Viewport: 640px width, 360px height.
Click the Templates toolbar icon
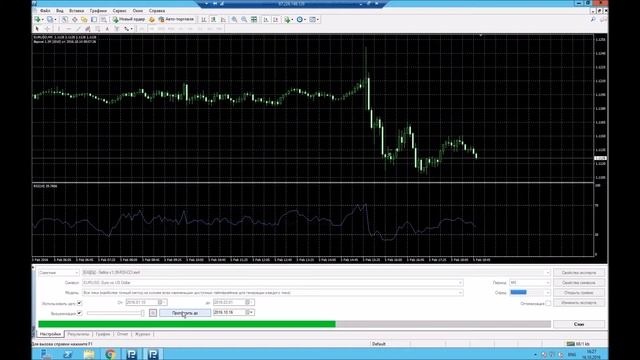click(313, 19)
